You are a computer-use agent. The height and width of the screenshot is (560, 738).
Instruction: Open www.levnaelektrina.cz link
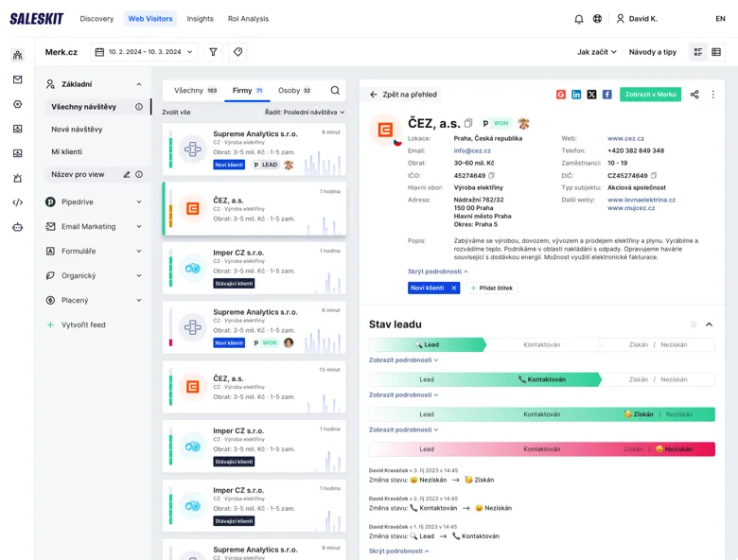point(641,200)
